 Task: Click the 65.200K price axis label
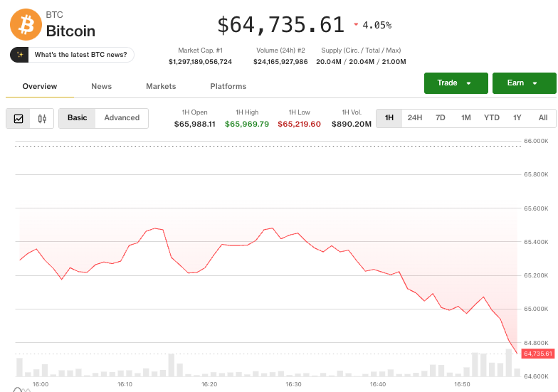pos(536,275)
